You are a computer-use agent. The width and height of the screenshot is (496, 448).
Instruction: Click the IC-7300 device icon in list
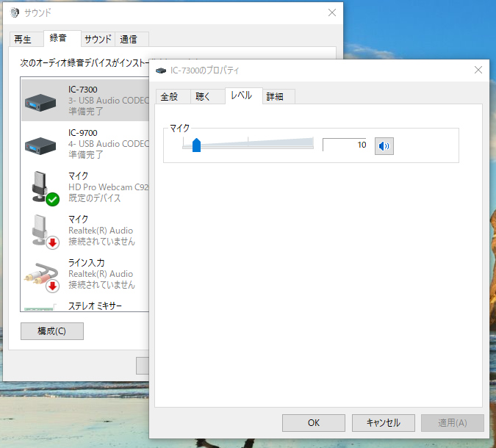pos(40,102)
